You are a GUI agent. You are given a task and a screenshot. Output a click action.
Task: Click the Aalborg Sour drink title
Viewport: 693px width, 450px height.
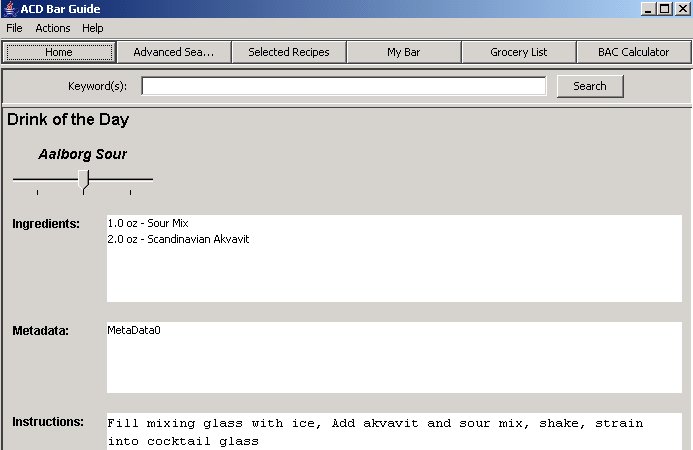coord(82,154)
